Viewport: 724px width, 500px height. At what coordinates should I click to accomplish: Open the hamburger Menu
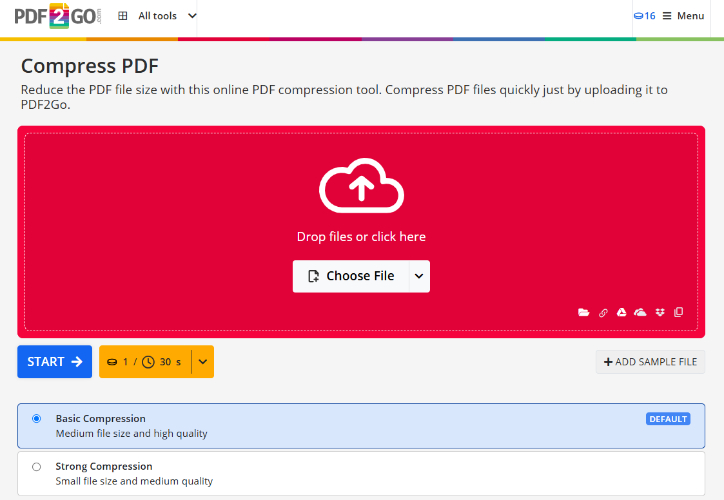click(683, 16)
